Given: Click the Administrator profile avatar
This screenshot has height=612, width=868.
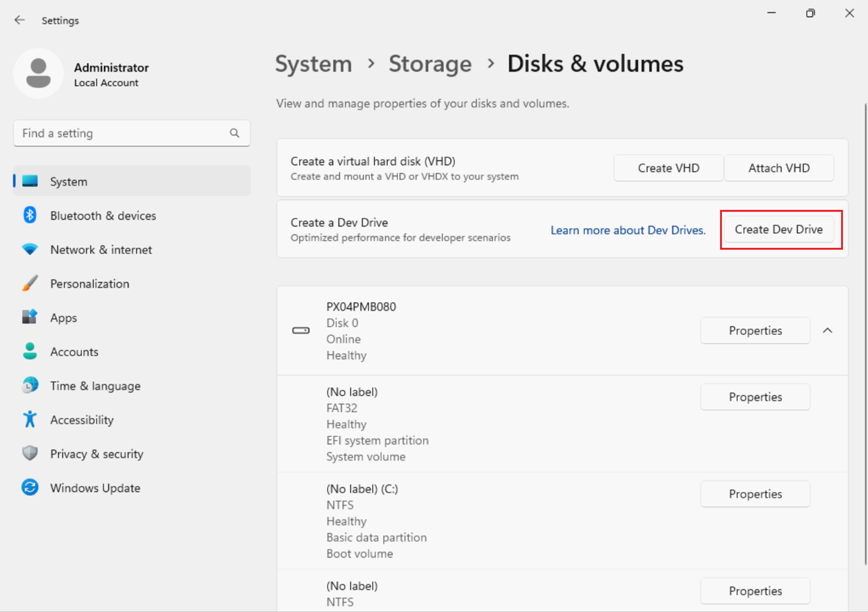Looking at the screenshot, I should click(39, 73).
